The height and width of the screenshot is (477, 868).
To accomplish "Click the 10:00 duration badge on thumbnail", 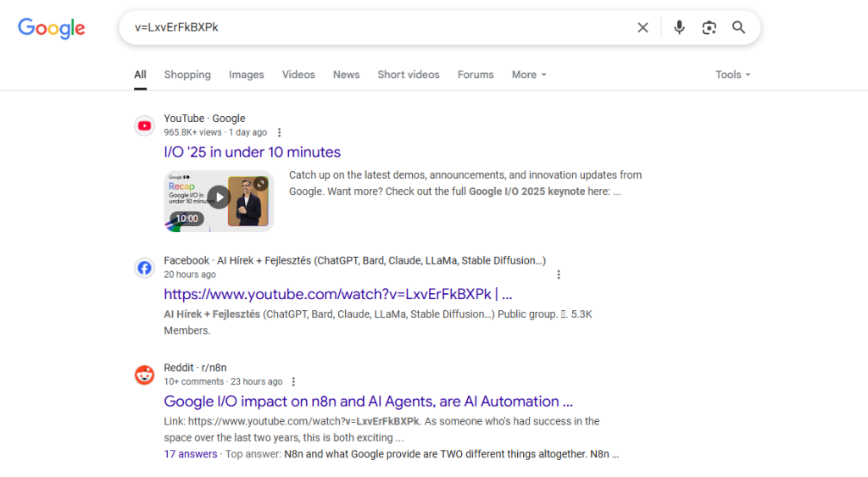I will (186, 219).
